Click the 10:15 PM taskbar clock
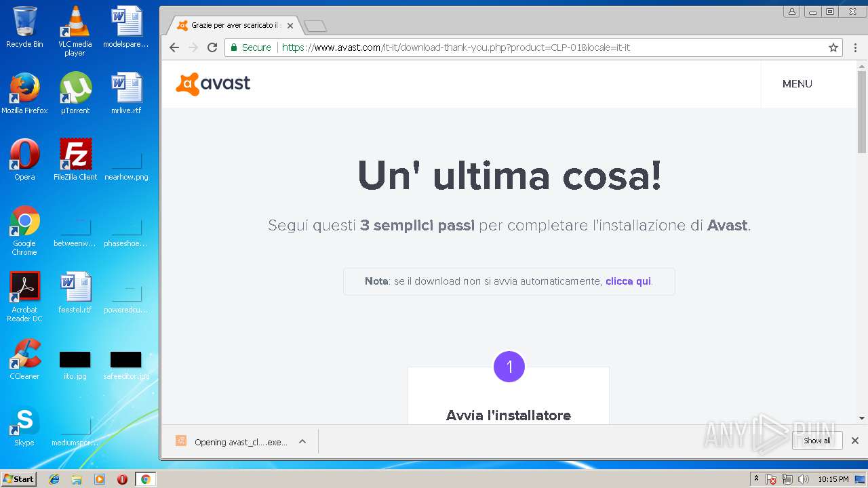The image size is (868, 488). pyautogui.click(x=833, y=479)
